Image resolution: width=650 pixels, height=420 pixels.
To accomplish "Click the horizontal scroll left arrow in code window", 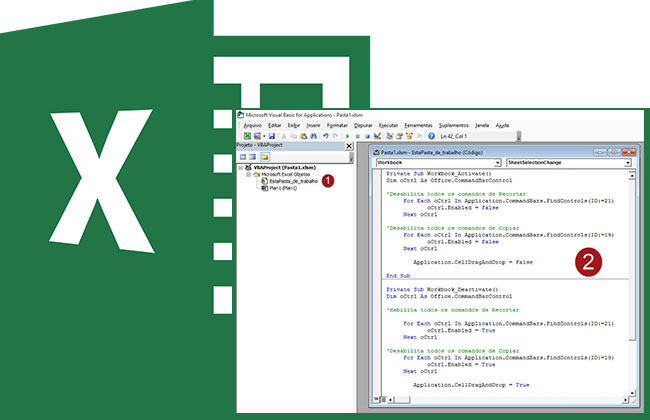I will 390,400.
